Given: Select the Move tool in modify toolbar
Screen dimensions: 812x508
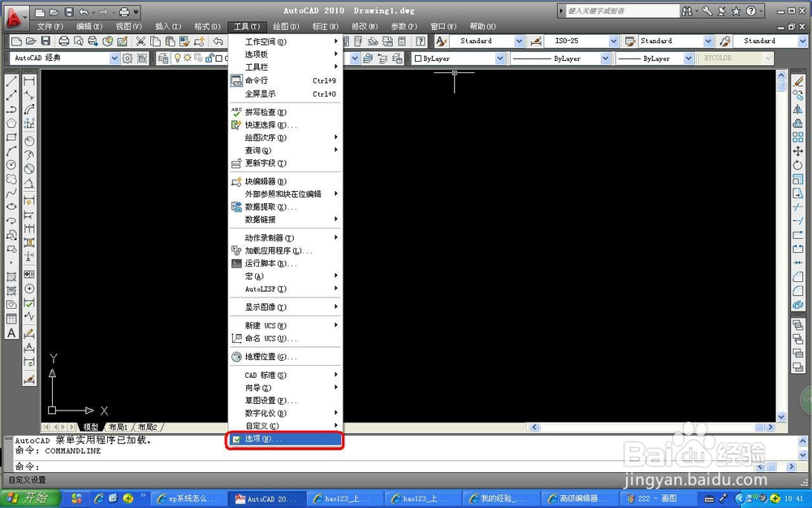Looking at the screenshot, I should click(798, 151).
